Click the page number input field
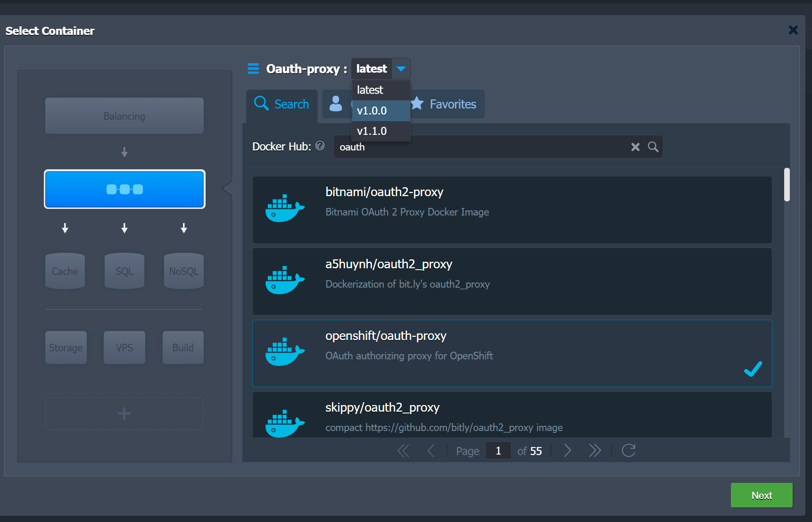The image size is (812, 522). 498,451
